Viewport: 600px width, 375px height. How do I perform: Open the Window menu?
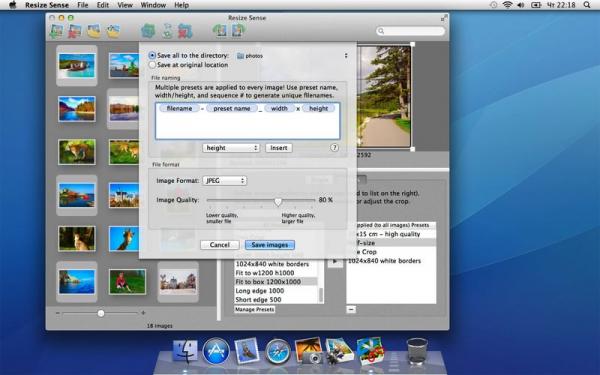pyautogui.click(x=153, y=5)
